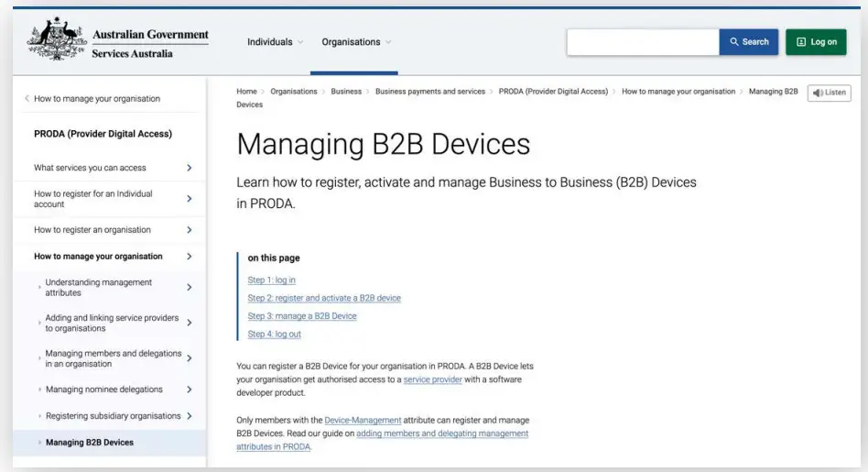Expand arrow beside What services you can access

(x=190, y=168)
